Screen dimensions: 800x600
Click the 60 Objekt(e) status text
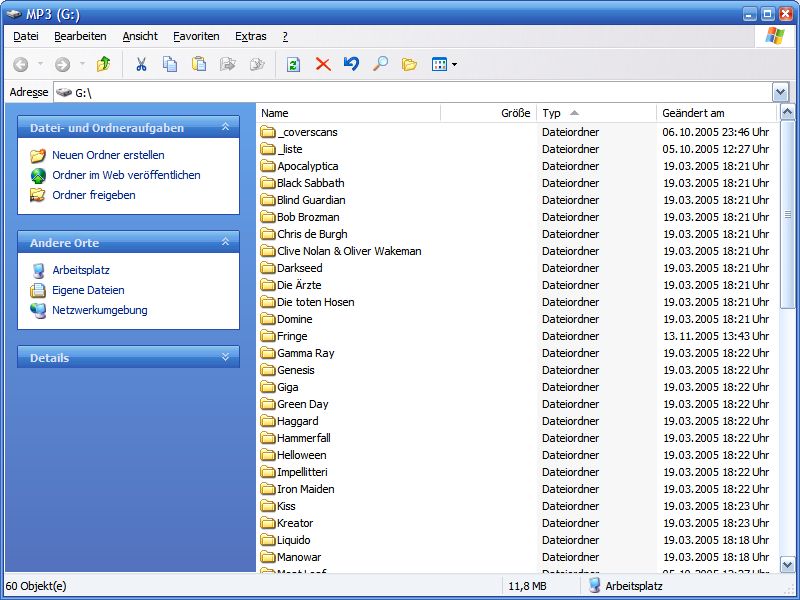coord(36,586)
